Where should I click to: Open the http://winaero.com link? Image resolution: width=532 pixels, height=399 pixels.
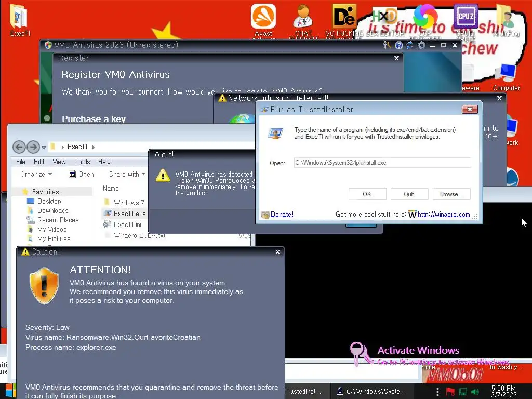click(x=444, y=214)
